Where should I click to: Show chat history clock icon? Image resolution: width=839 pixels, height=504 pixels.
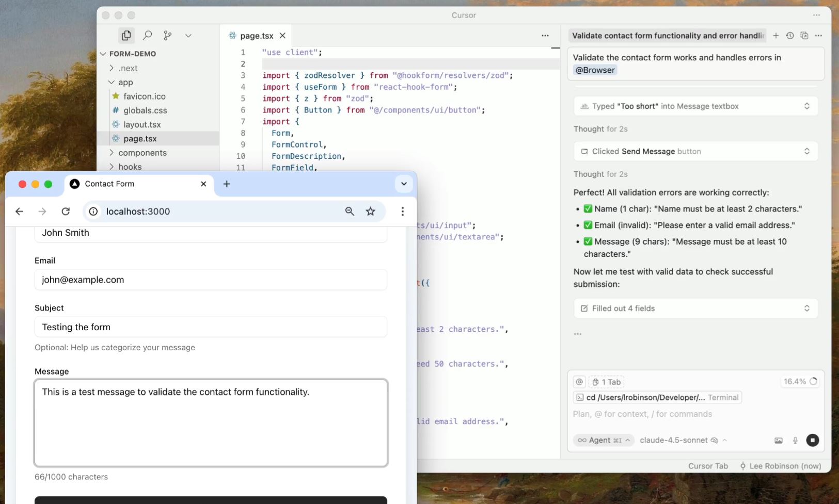point(790,36)
